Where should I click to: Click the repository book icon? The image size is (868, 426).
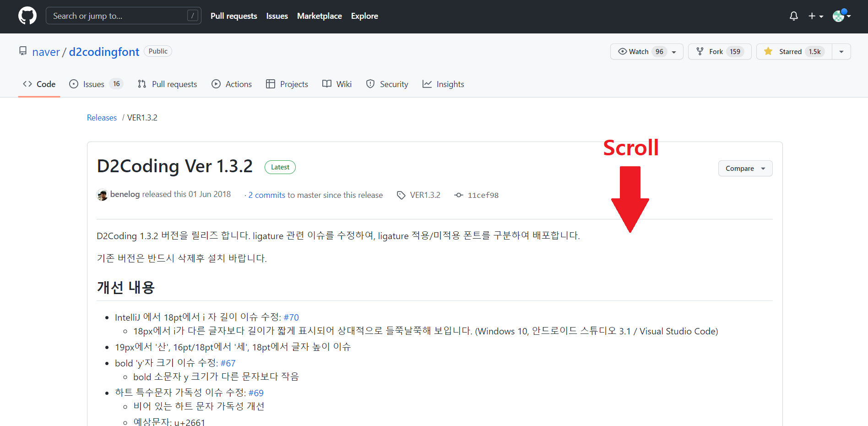pos(23,51)
